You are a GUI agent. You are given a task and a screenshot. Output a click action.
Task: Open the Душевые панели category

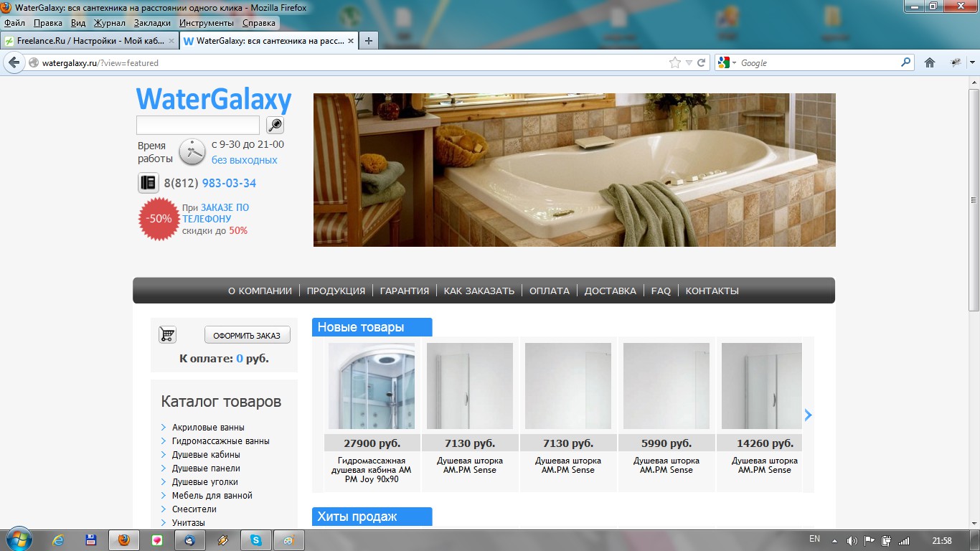click(206, 468)
